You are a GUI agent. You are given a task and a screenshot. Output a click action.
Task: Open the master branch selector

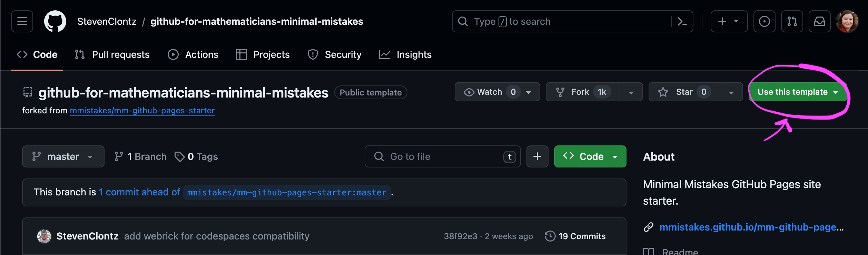[63, 156]
